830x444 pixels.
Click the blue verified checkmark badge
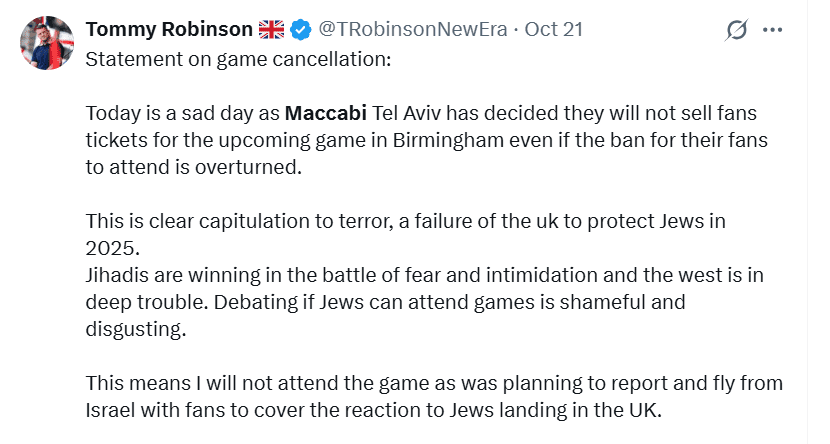(x=303, y=31)
